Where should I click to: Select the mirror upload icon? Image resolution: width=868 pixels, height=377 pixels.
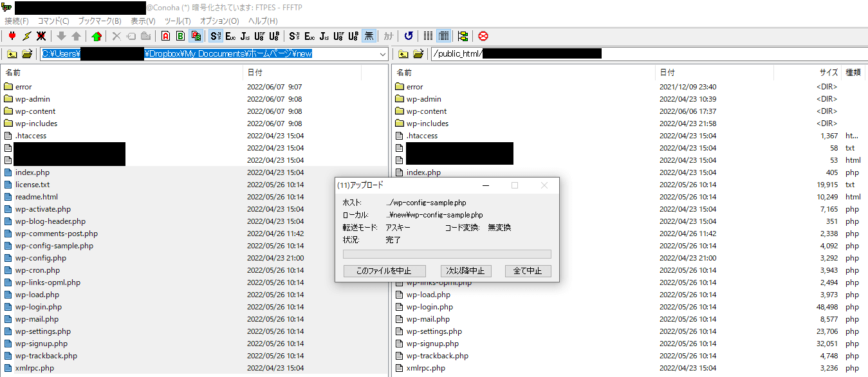point(96,36)
